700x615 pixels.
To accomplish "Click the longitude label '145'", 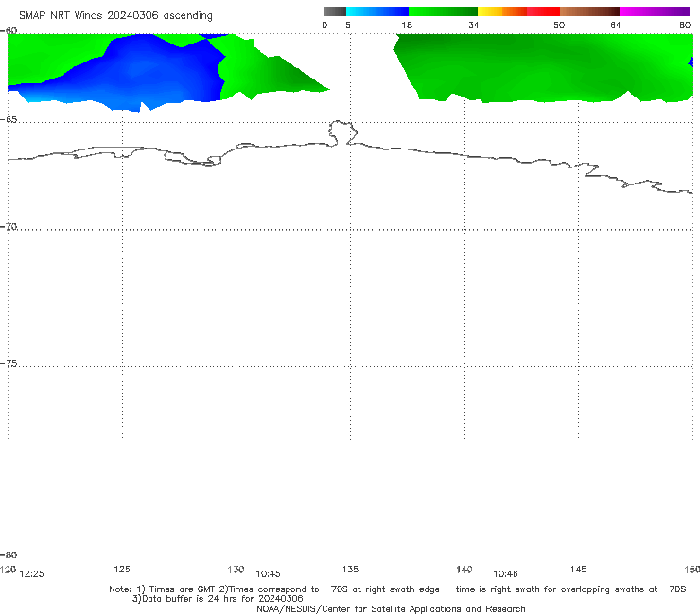I will pyautogui.click(x=579, y=569).
